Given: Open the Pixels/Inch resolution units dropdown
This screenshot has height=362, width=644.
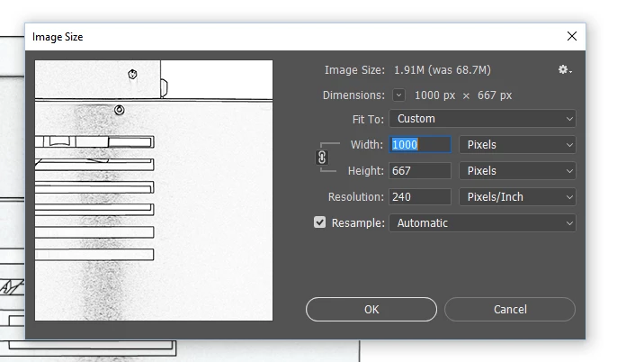Looking at the screenshot, I should click(517, 197).
